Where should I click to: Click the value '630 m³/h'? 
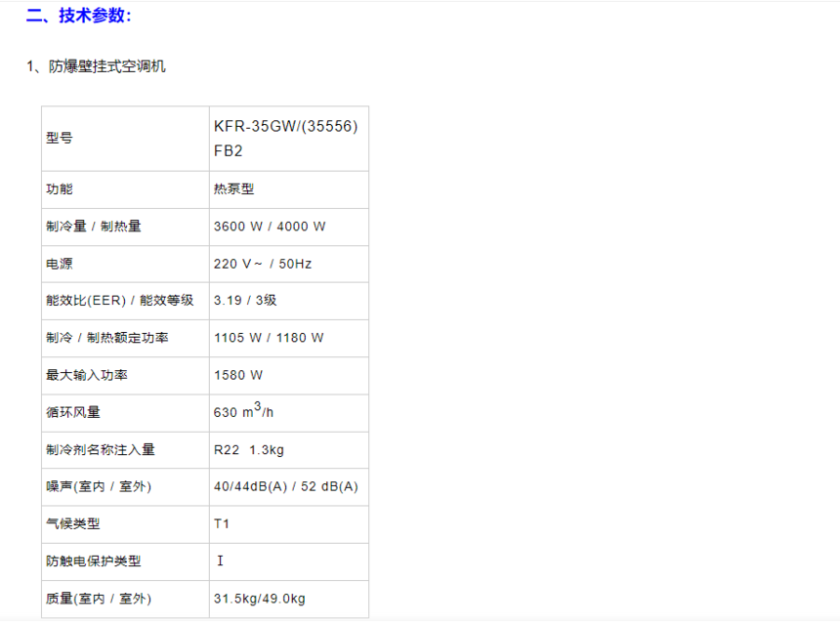click(x=243, y=411)
